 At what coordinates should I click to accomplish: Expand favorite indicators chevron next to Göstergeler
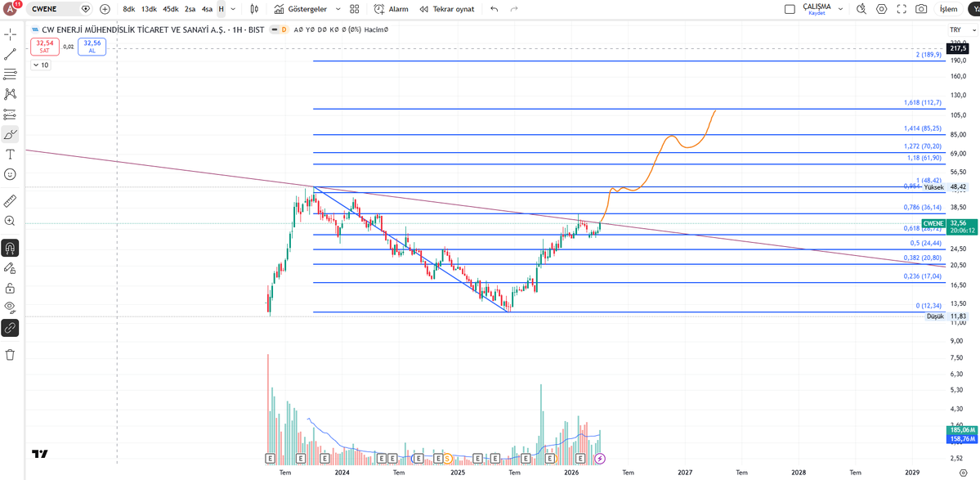(338, 9)
